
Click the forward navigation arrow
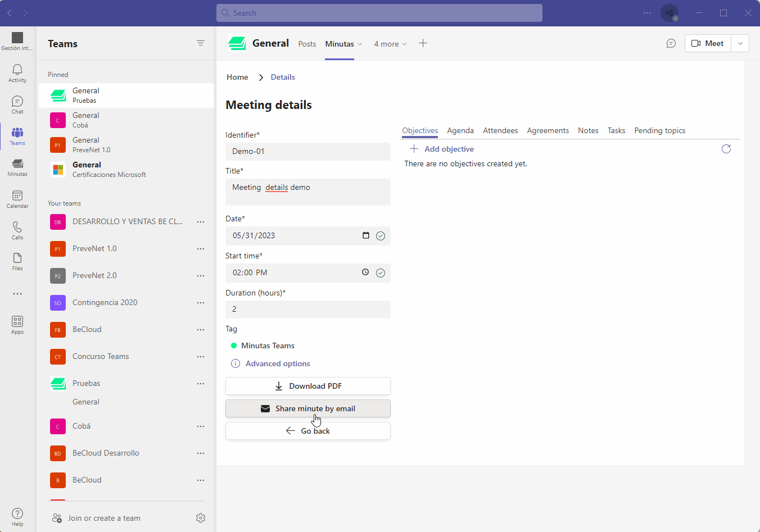26,13
